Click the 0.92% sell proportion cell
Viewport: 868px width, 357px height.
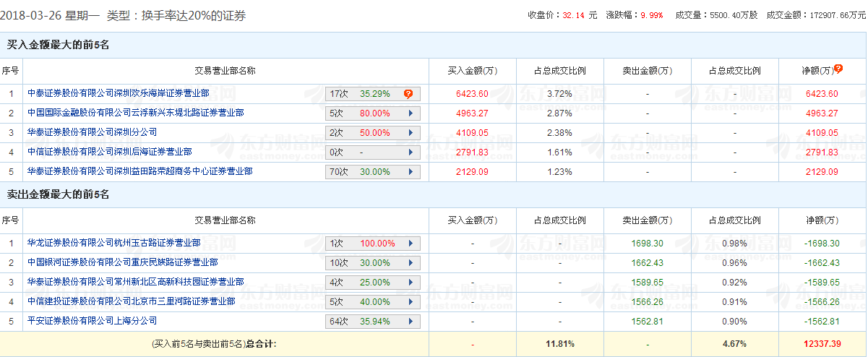pos(734,283)
